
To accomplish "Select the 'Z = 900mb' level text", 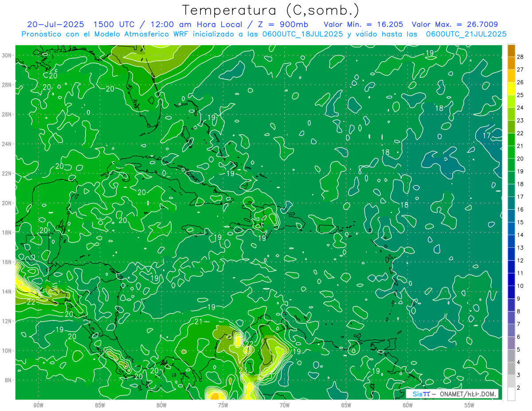I will [284, 24].
